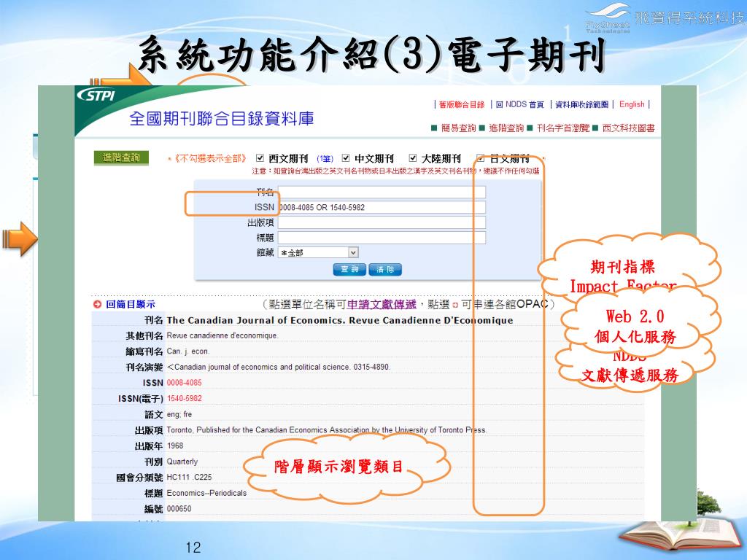Click subject Economics--Periodicals
The image size is (747, 560).
pos(206,493)
